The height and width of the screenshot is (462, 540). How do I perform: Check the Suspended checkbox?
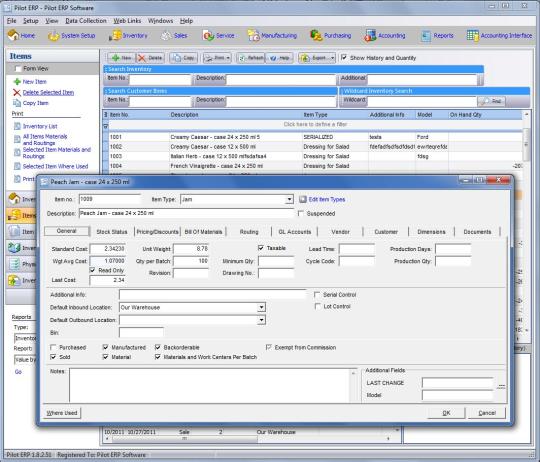coord(301,213)
